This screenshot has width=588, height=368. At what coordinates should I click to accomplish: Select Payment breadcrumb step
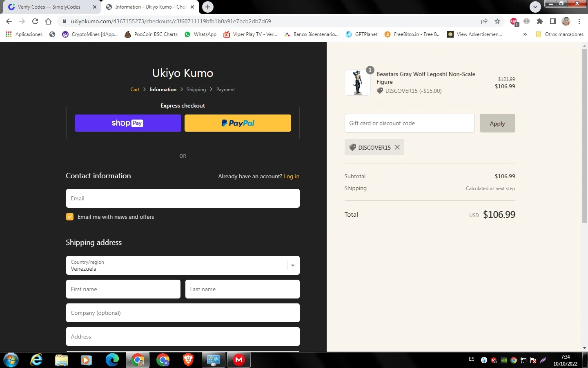click(225, 90)
